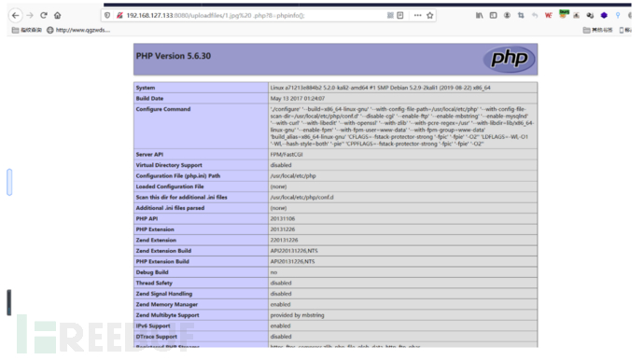Open the browser home page
This screenshot has width=644, height=360.
[58, 16]
